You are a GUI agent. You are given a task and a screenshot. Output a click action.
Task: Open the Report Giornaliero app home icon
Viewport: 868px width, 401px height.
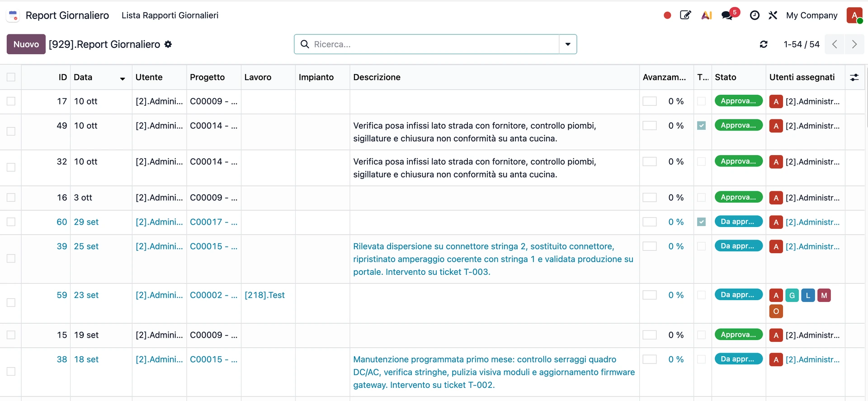pyautogui.click(x=14, y=15)
